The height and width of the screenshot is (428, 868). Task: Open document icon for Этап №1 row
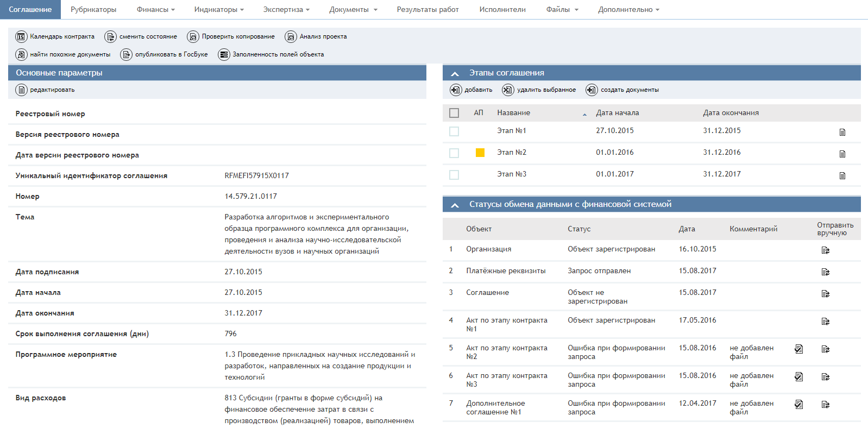click(842, 132)
